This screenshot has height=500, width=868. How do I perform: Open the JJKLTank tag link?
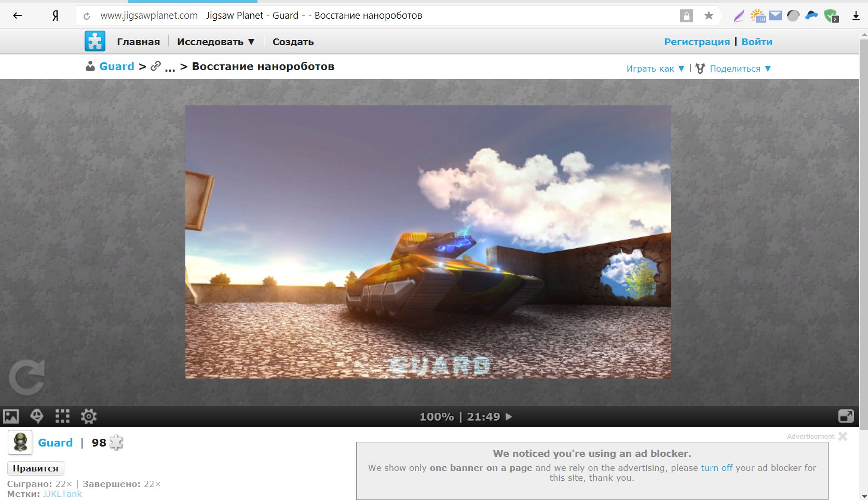click(62, 494)
